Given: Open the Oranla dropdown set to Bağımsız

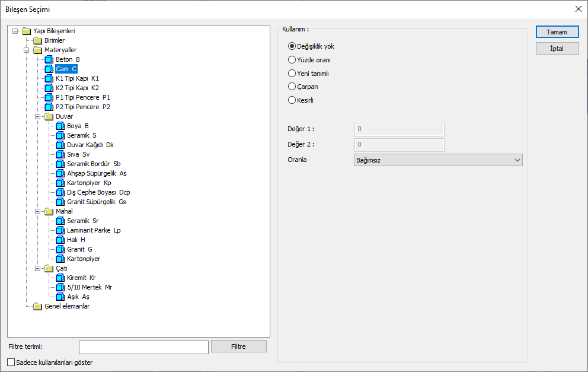Looking at the screenshot, I should pyautogui.click(x=439, y=160).
